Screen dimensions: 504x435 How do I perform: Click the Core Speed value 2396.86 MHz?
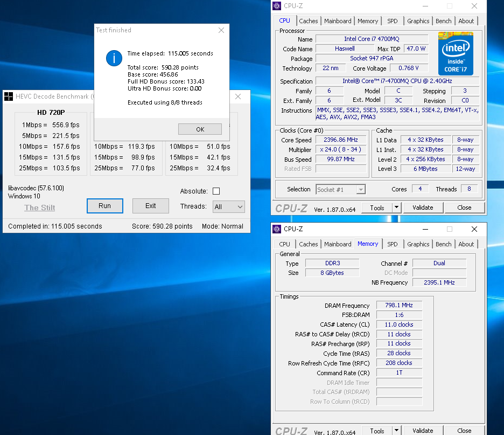(341, 140)
